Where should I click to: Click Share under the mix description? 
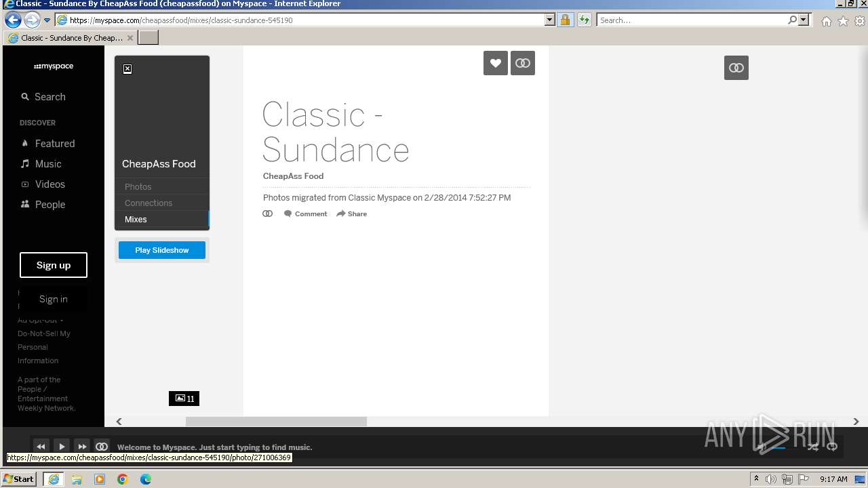(352, 213)
